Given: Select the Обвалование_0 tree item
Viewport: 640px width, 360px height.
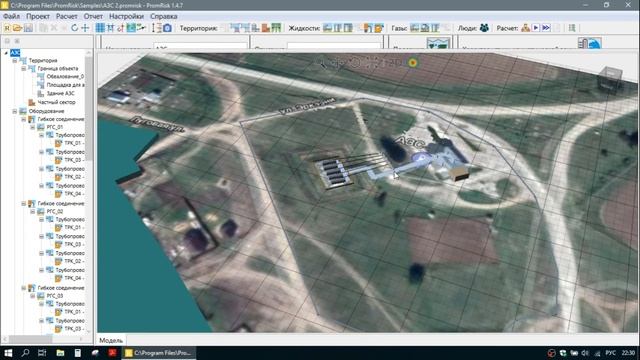Looking at the screenshot, I should coord(65,76).
